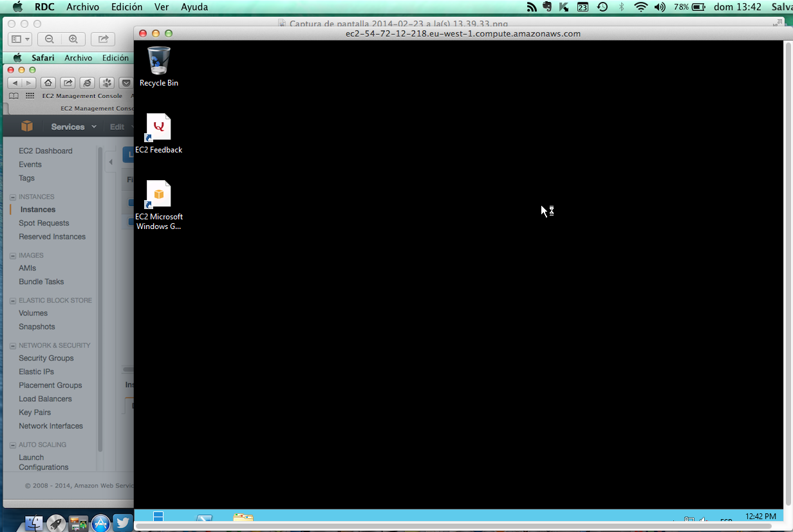The width and height of the screenshot is (793, 532).
Task: Launch App Store from the dock
Action: [x=100, y=523]
